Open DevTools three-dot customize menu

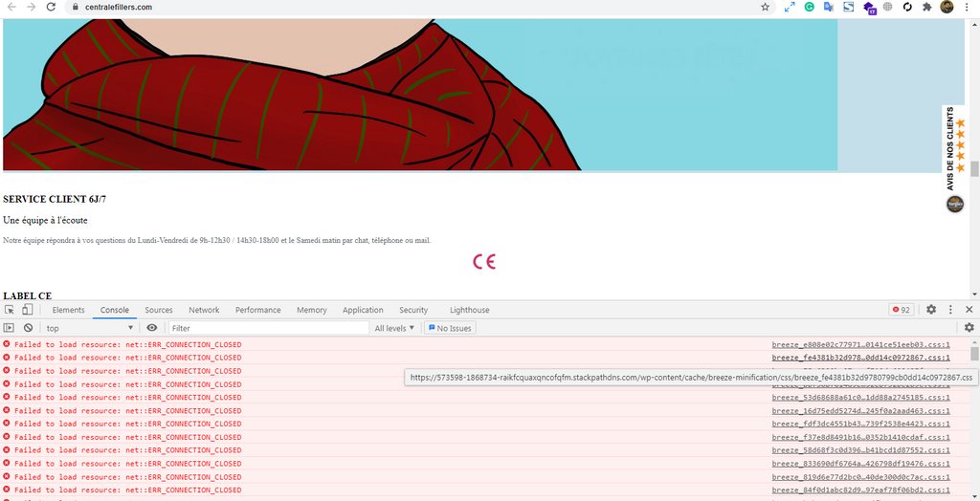[x=950, y=310]
